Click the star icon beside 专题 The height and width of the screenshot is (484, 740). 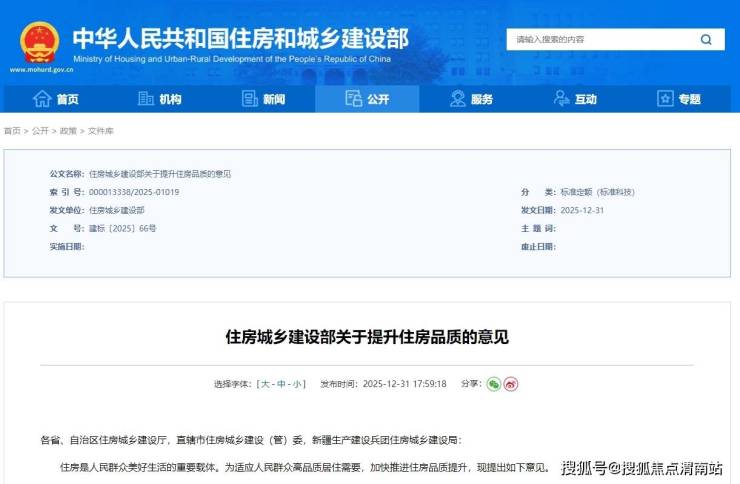click(665, 99)
